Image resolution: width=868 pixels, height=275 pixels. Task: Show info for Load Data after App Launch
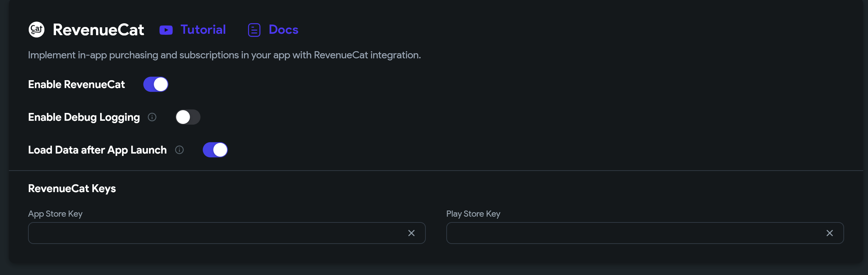(179, 150)
